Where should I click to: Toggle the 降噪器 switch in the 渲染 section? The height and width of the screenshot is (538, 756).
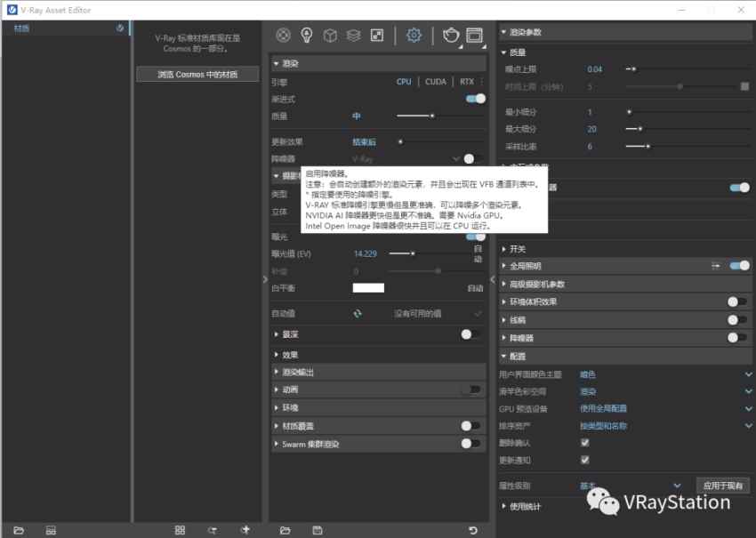click(473, 158)
